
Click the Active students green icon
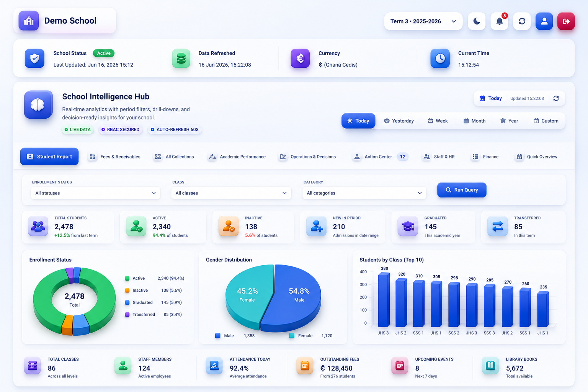pos(136,226)
